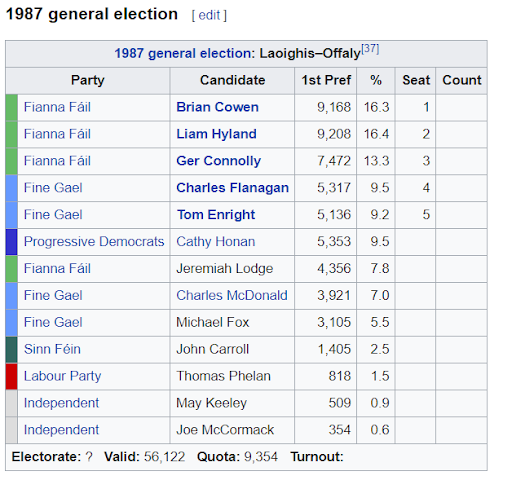
Task: Open the Sinn Féin party link
Action: click(52, 349)
